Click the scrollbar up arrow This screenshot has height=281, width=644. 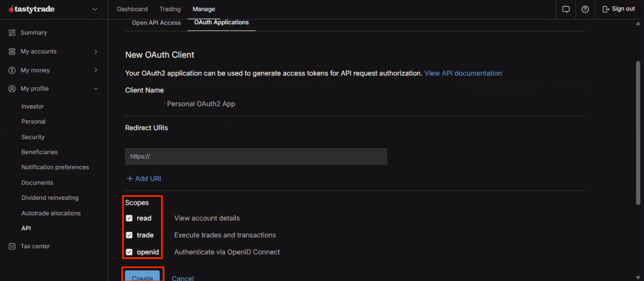click(638, 23)
